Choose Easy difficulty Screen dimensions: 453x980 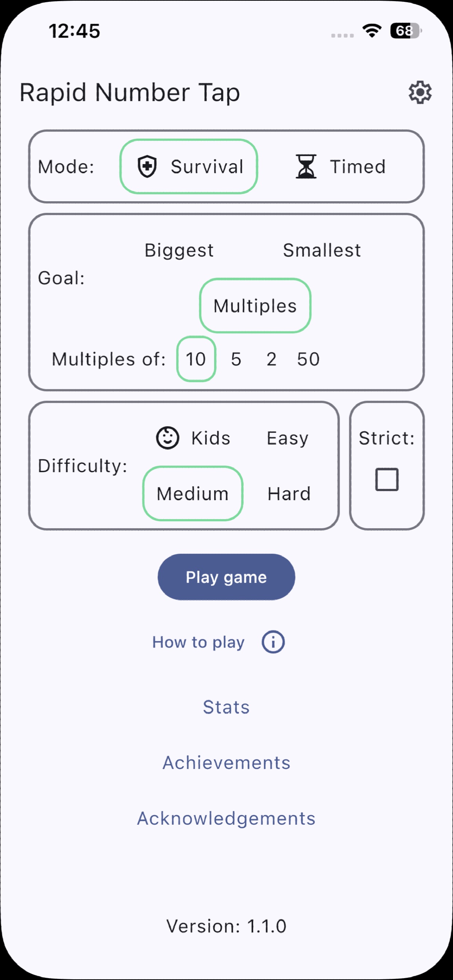287,438
